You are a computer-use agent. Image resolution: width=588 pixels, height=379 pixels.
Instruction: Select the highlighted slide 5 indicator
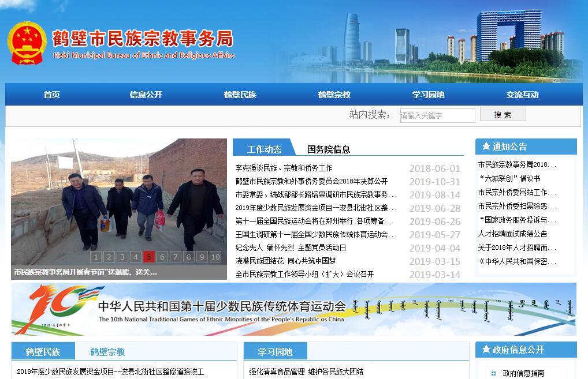(x=149, y=257)
